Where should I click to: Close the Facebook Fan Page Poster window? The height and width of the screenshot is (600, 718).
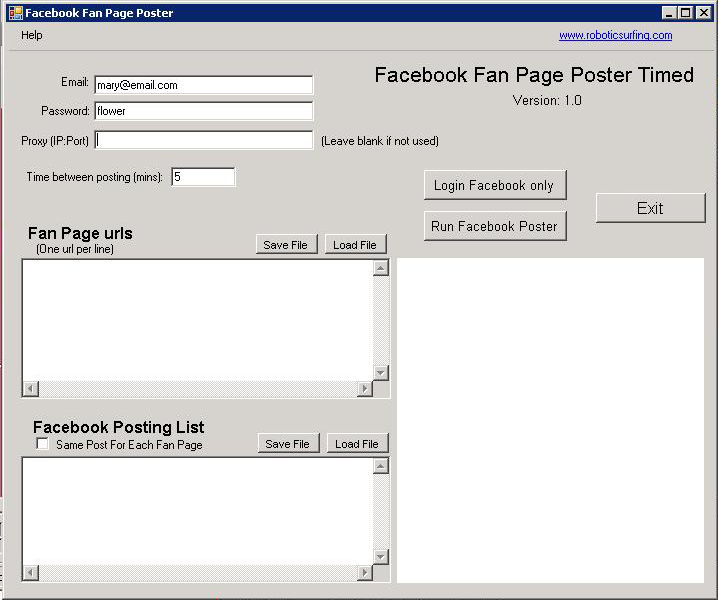tap(703, 13)
